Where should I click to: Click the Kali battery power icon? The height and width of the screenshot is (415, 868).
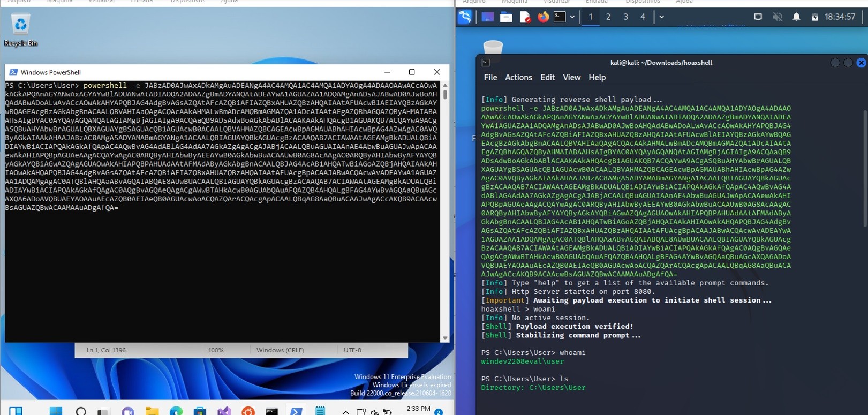[814, 17]
